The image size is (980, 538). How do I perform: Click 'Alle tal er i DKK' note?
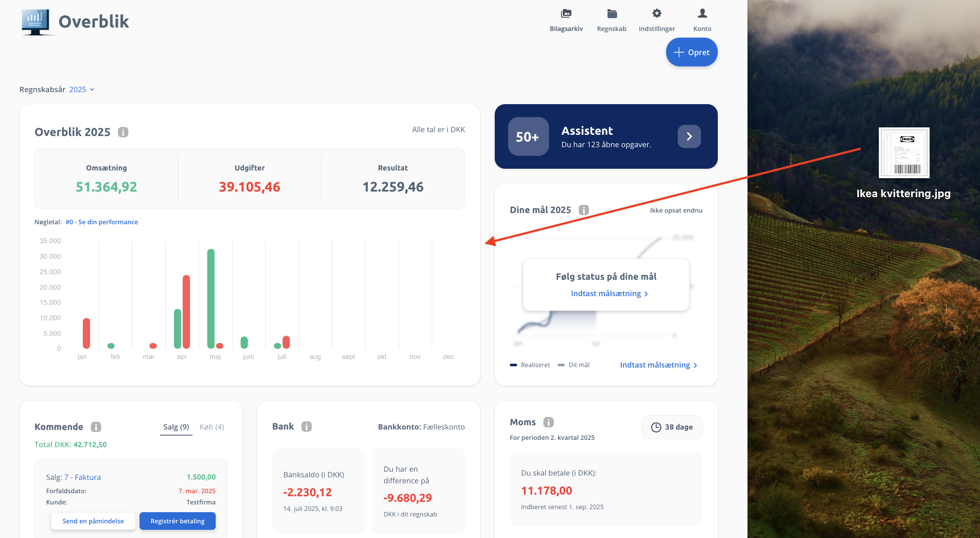tap(438, 130)
